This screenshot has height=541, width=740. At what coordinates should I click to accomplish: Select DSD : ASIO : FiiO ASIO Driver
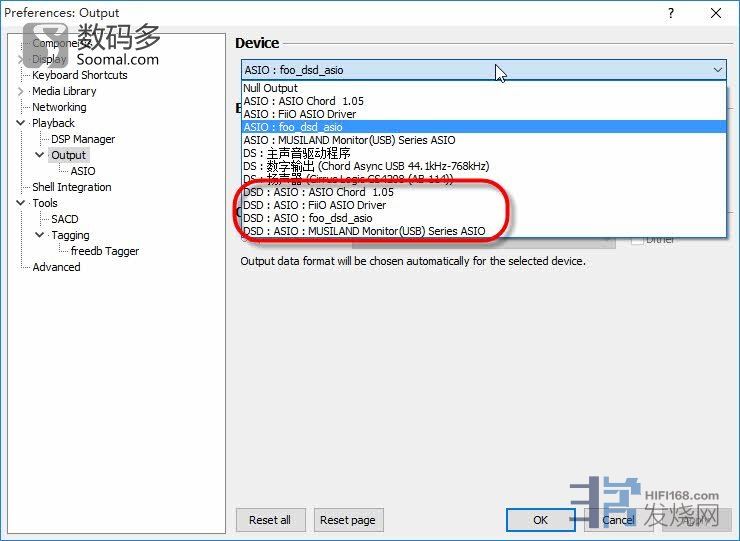(x=314, y=205)
